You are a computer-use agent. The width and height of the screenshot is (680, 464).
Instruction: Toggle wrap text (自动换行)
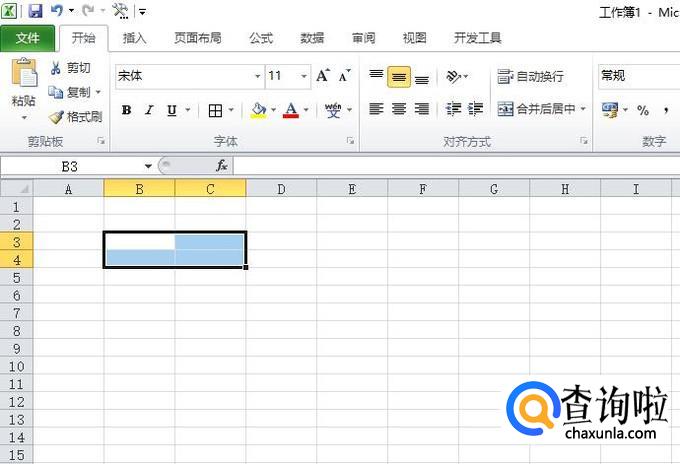(530, 76)
